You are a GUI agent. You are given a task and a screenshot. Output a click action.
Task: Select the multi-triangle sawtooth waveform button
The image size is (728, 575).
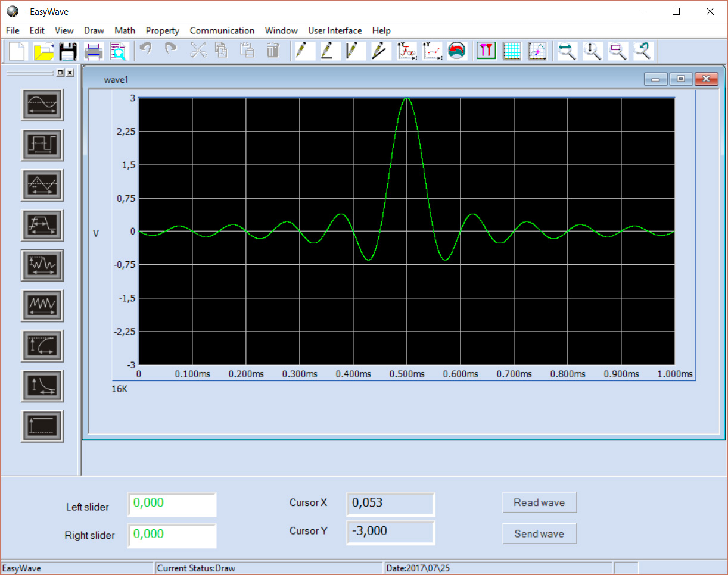tap(42, 305)
